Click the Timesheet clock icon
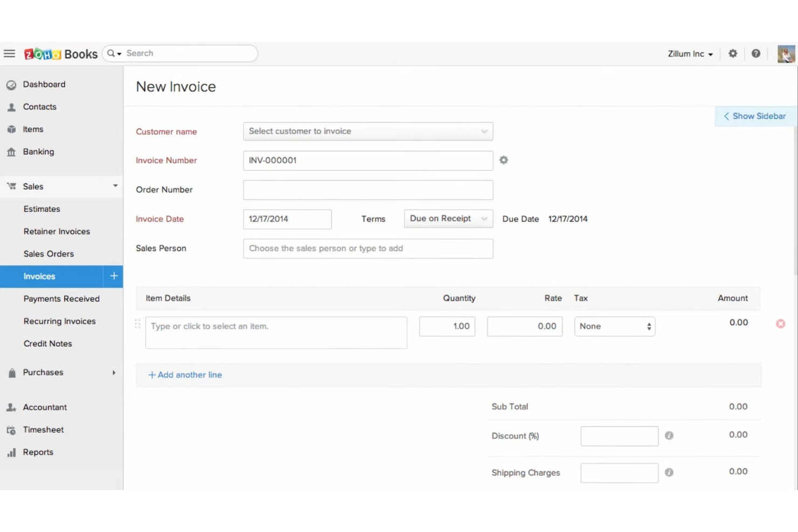 click(x=11, y=430)
